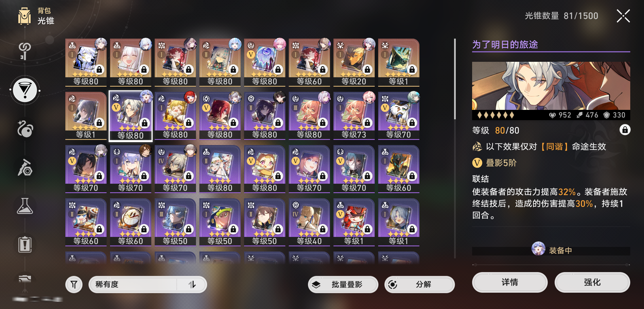
Task: Open 详情 details for selected light cone
Action: (510, 282)
